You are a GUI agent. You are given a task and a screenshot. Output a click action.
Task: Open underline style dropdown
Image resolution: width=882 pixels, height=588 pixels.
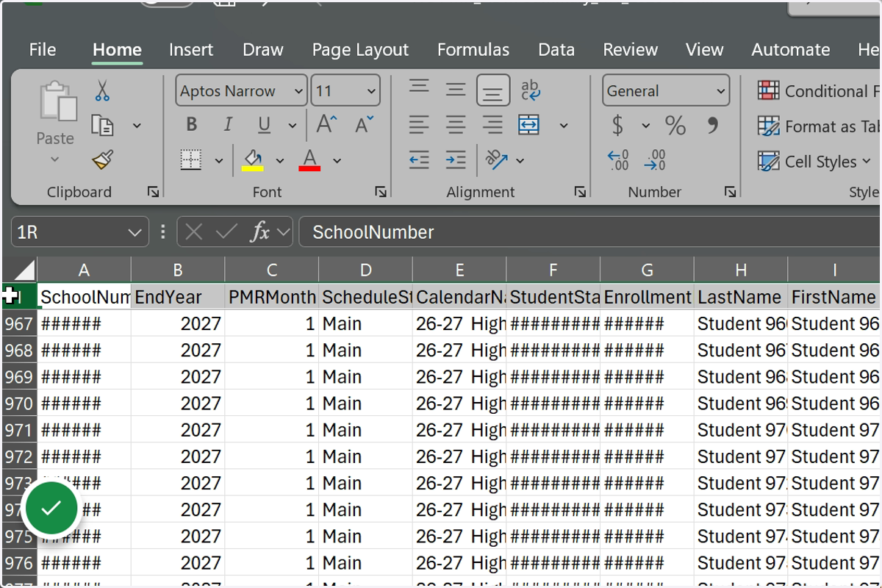292,126
